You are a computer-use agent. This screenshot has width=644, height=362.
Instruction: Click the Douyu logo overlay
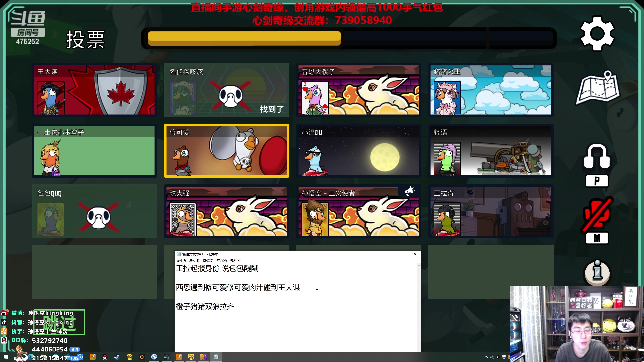[x=28, y=18]
